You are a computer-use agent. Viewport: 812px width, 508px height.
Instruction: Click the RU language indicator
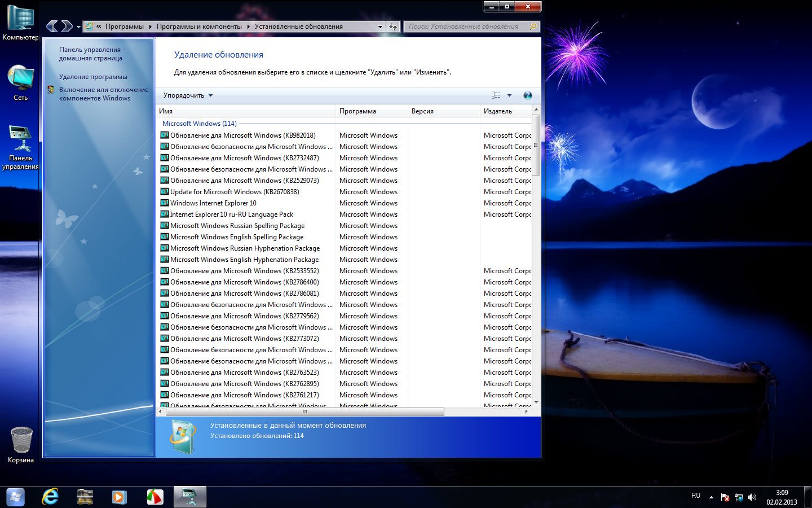pos(696,496)
